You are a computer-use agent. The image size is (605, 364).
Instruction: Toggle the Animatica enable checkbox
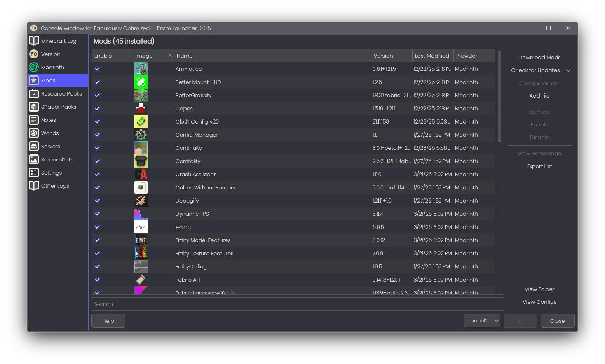[97, 69]
